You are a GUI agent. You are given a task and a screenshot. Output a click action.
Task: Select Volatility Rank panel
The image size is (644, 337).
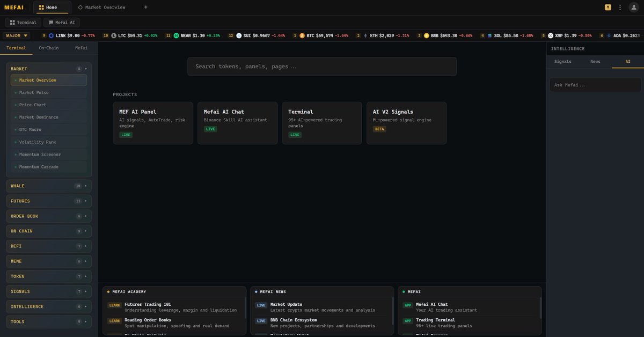(49, 142)
